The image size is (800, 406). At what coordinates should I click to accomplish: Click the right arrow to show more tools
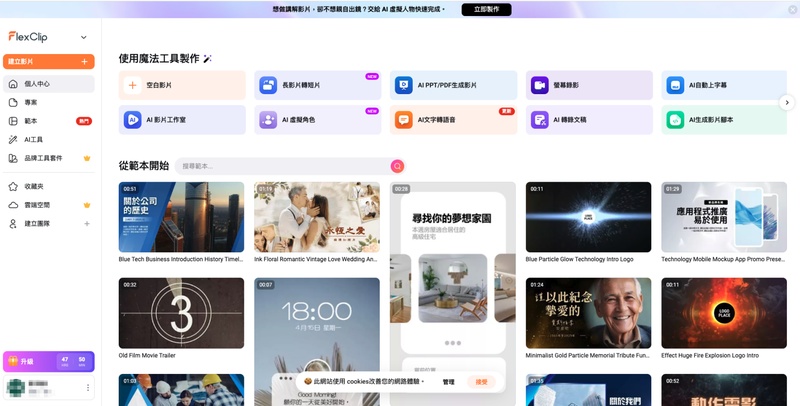[787, 103]
